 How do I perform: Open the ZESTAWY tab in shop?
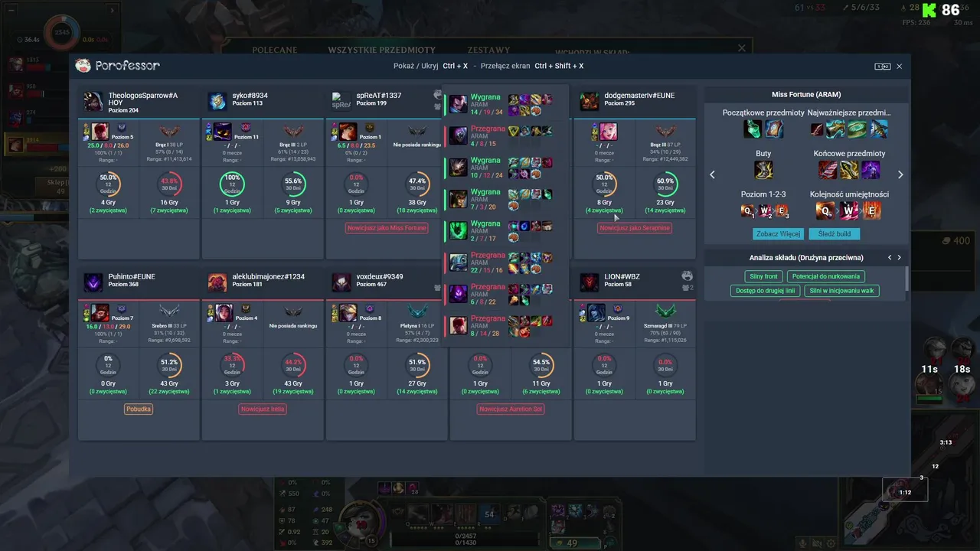click(x=488, y=50)
